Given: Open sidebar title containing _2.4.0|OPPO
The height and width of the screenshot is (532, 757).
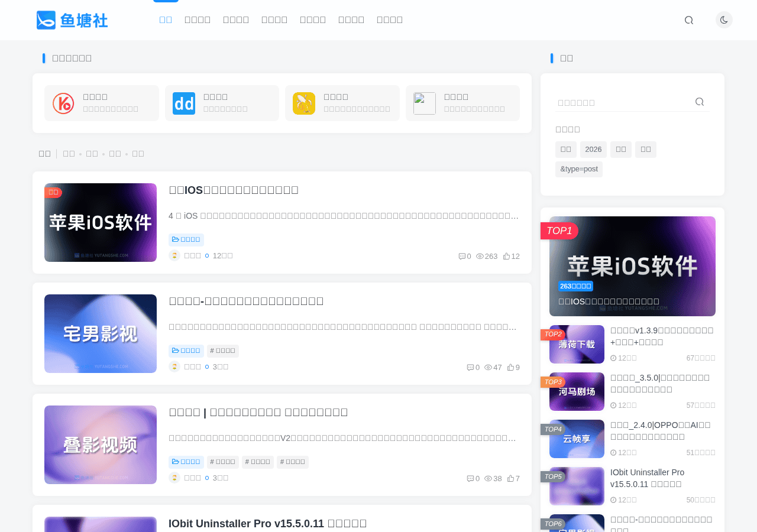Looking at the screenshot, I should [661, 431].
